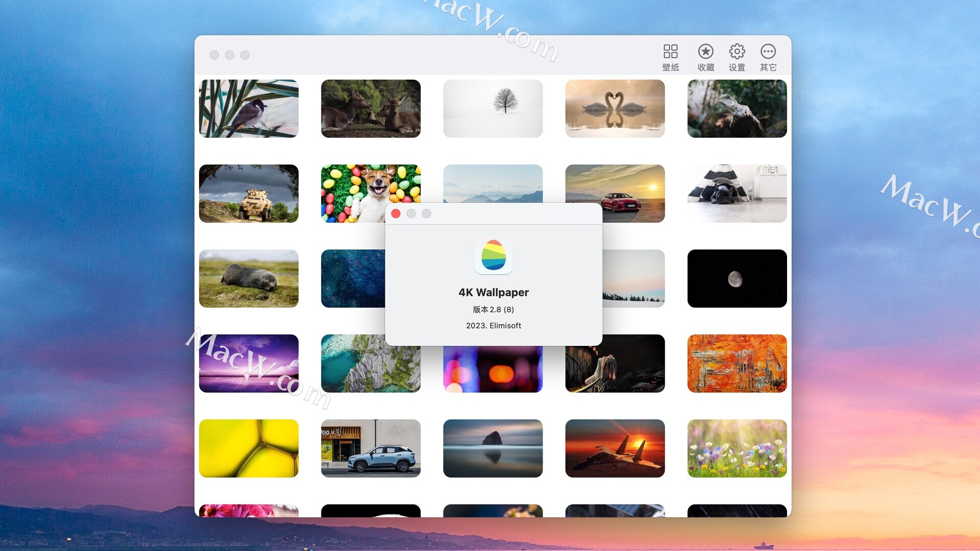Select the wildflower meadow wallpaper

coord(737,448)
